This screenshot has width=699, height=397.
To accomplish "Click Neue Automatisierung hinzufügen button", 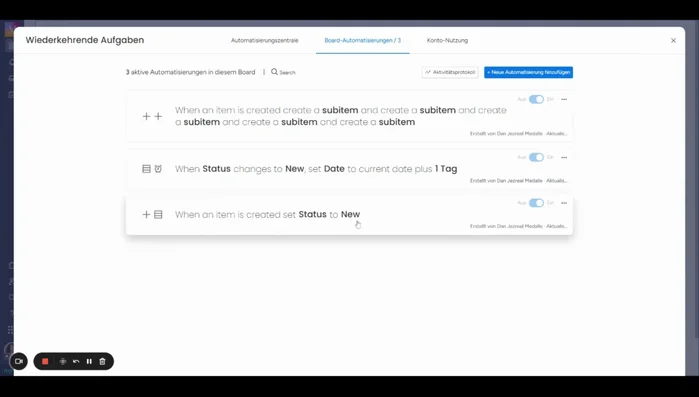I will pyautogui.click(x=528, y=72).
